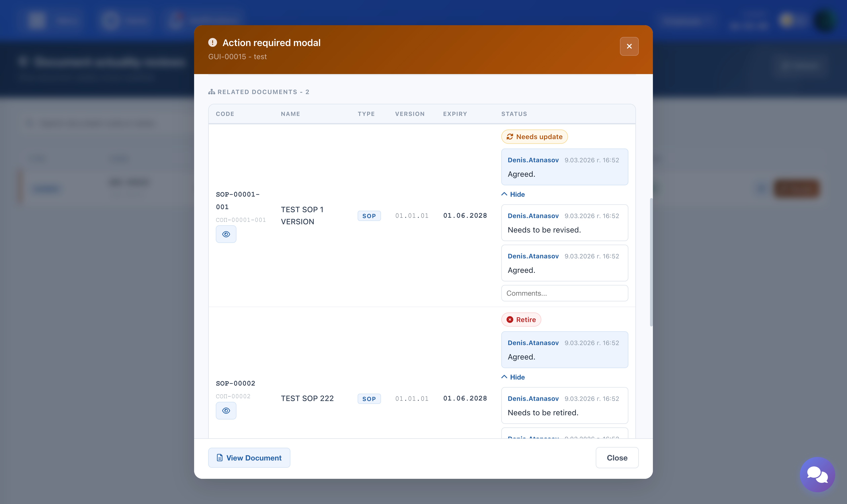Type in the Comments input field
Image resolution: width=847 pixels, height=504 pixels.
(564, 293)
